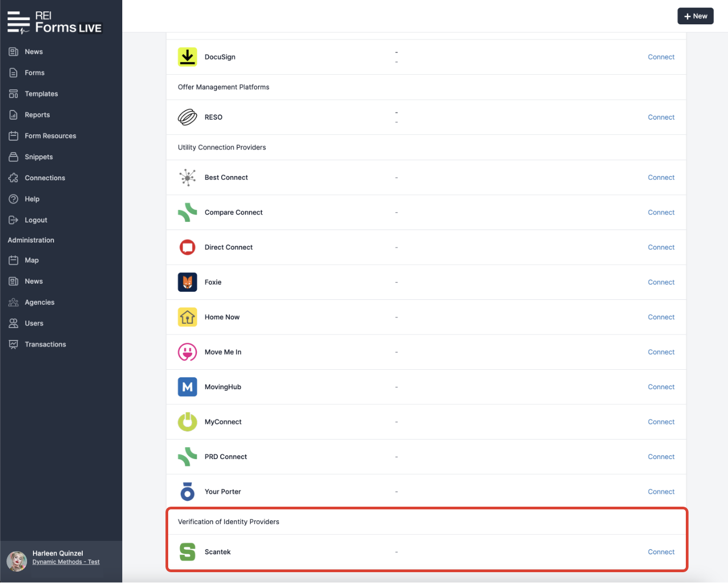
Task: Click the Help question mark icon
Action: 14,199
